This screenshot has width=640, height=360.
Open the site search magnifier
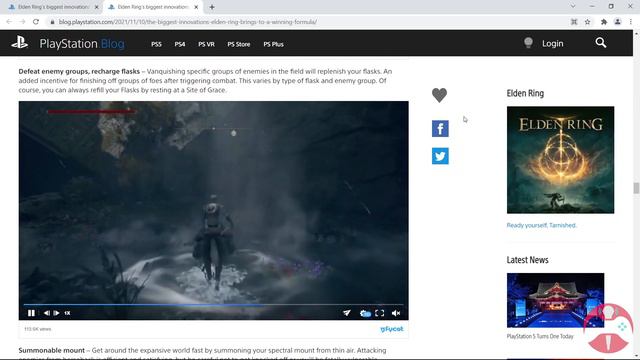pyautogui.click(x=600, y=43)
